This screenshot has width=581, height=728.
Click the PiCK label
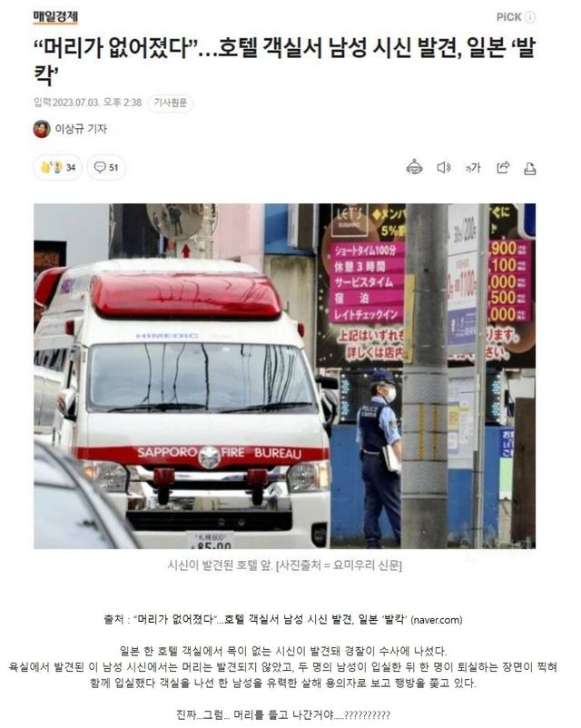509,17
